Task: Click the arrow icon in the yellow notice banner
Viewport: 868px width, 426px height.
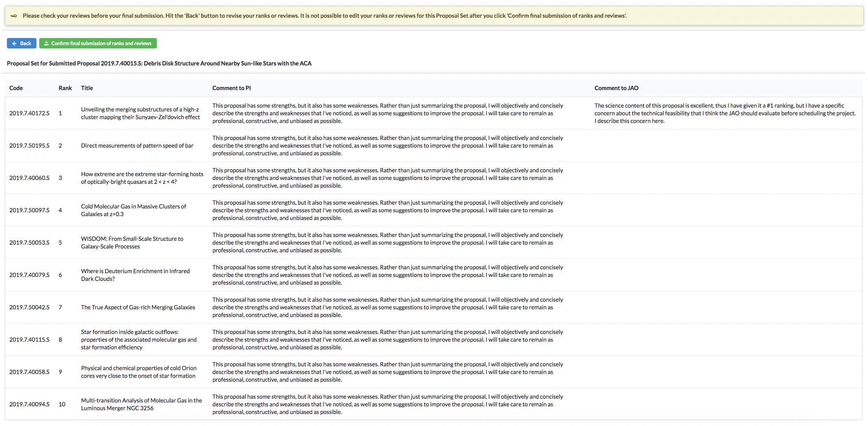Action: tap(14, 16)
